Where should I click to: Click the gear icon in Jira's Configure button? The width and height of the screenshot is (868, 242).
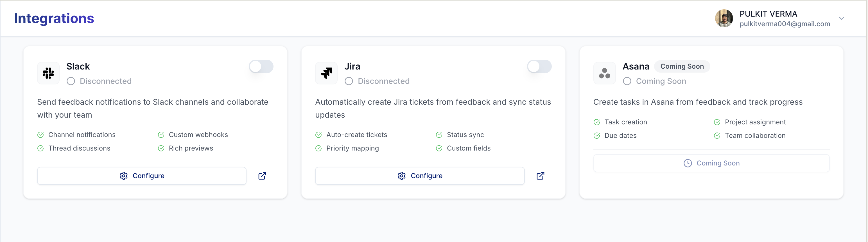402,176
